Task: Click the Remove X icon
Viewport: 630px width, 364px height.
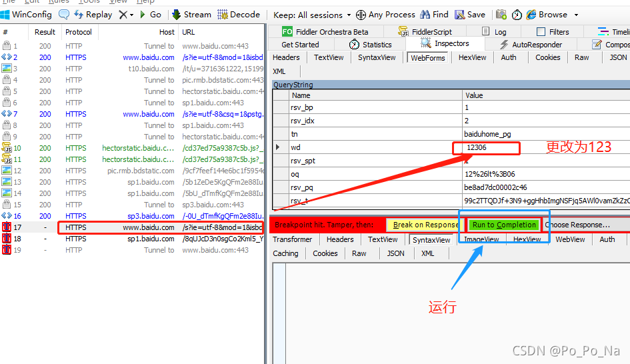Action: pos(123,15)
